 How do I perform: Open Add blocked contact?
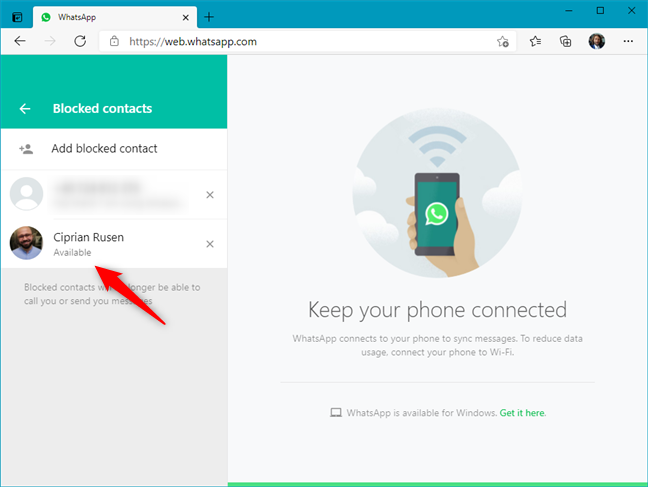coord(114,149)
